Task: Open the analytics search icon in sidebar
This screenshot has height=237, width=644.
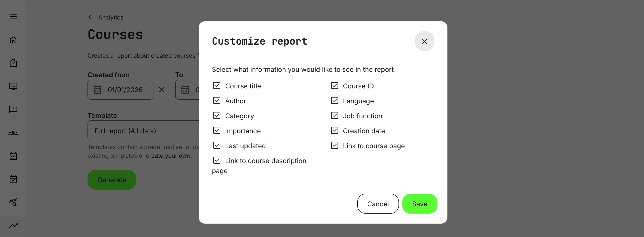Action: (x=13, y=202)
